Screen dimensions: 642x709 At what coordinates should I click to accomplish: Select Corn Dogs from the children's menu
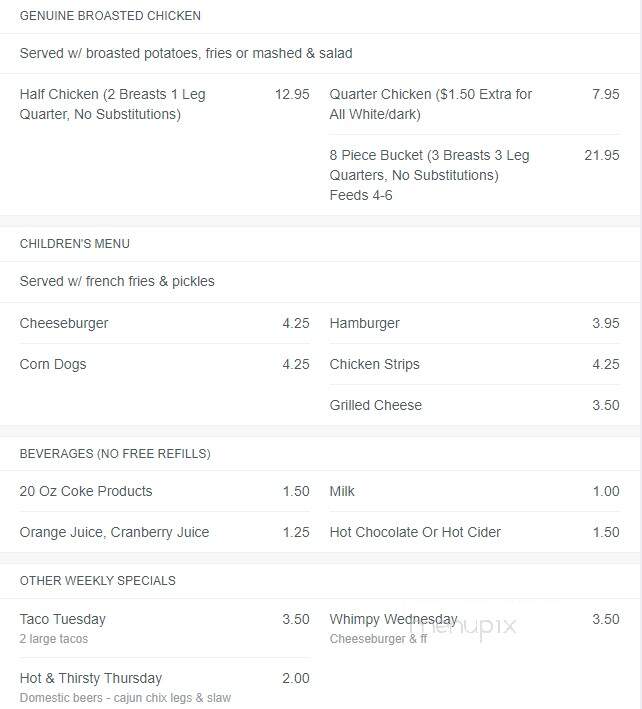click(x=165, y=364)
